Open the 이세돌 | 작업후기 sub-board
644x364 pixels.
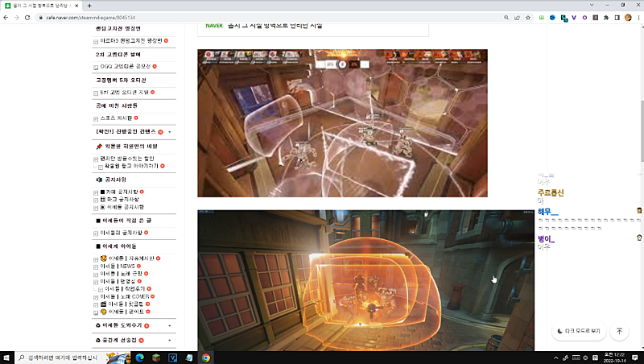(x=125, y=289)
